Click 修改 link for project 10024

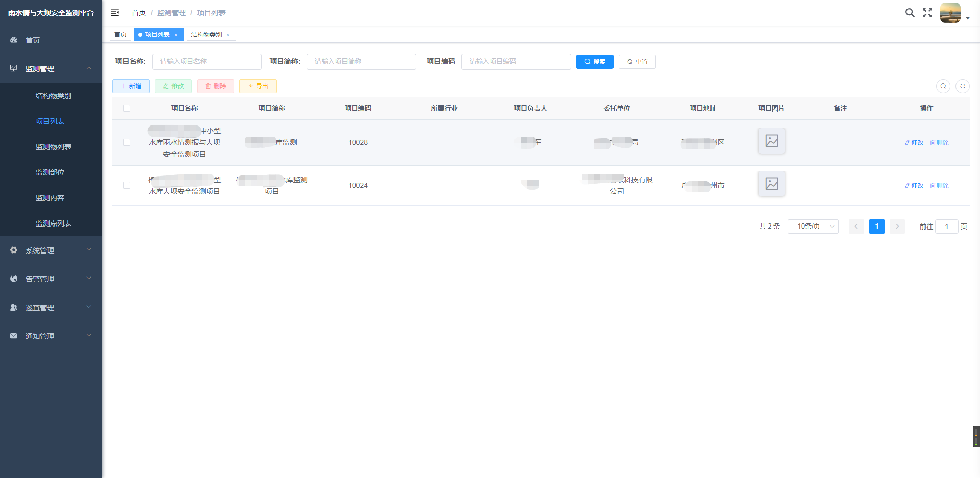click(914, 185)
